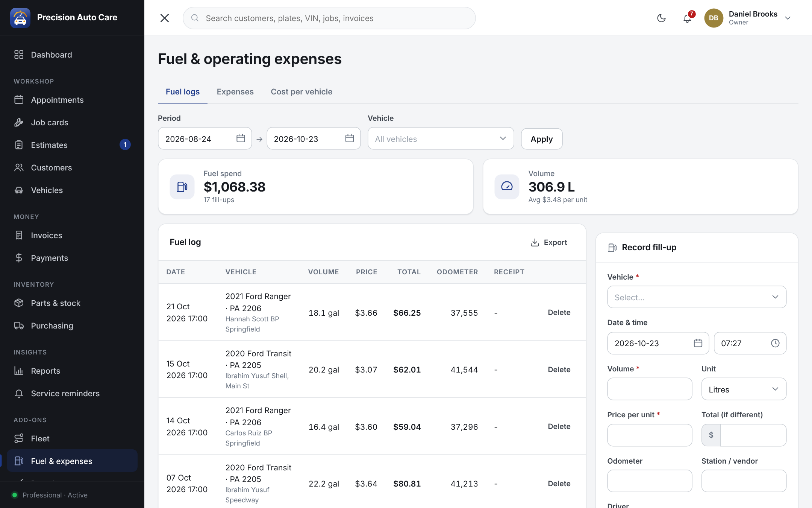Click the 41,544 odometer value

[464, 370]
